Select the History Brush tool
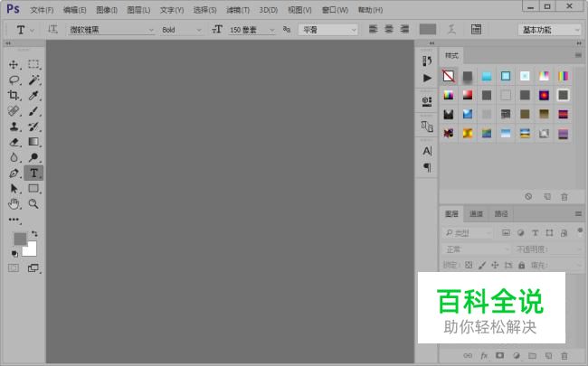 point(33,127)
